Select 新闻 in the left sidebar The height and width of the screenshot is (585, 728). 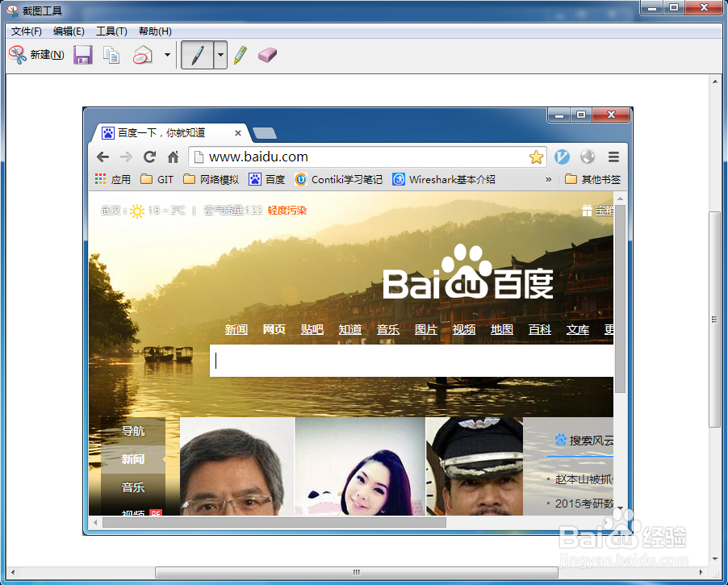(x=133, y=459)
